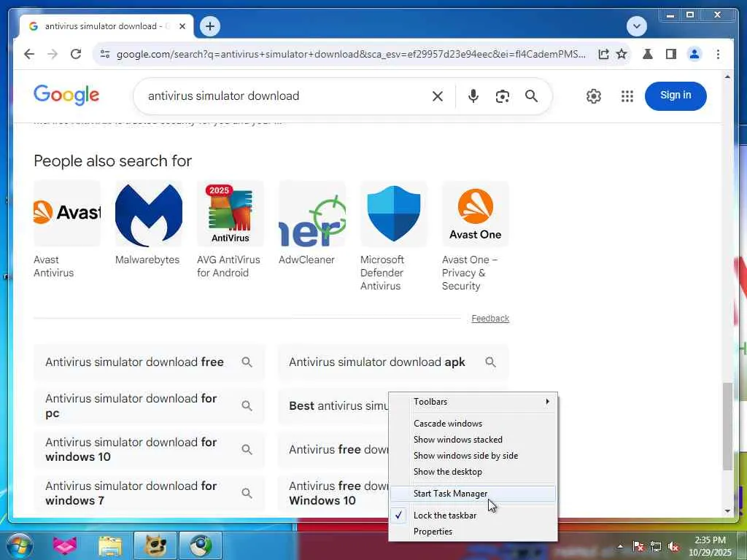Screen dimensions: 747x560
Task: Focus the Google search input field
Action: (x=284, y=96)
